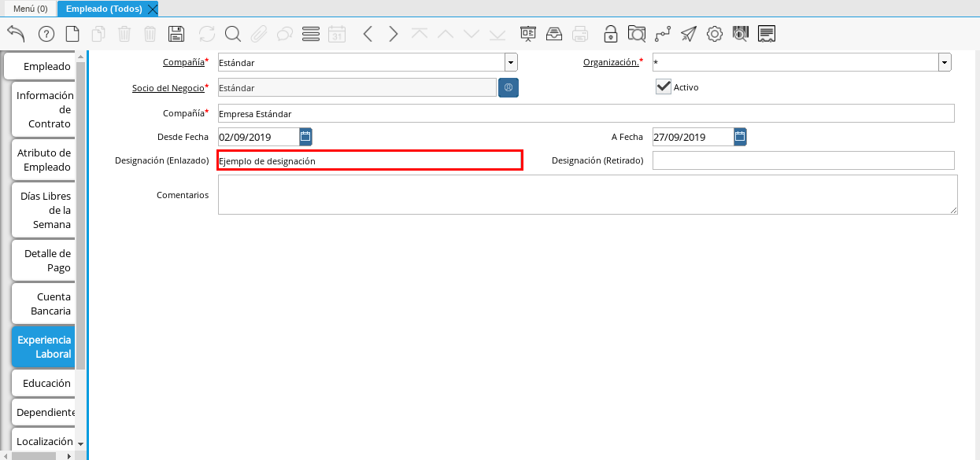Open the Localización side tab
This screenshot has width=980, height=460.
(x=43, y=441)
